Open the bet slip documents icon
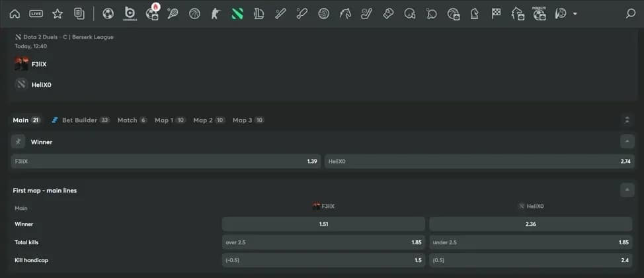 pos(79,14)
